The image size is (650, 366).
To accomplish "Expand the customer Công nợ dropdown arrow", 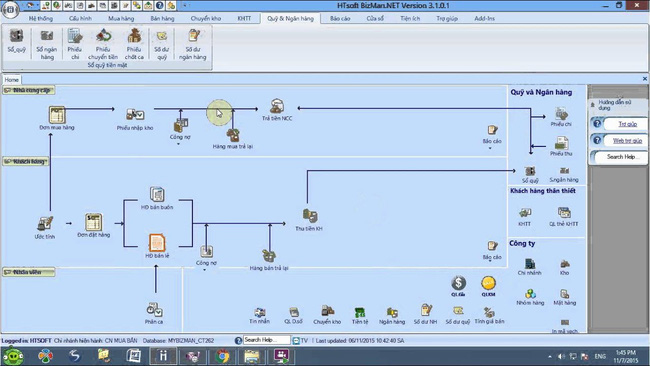I will tap(204, 270).
